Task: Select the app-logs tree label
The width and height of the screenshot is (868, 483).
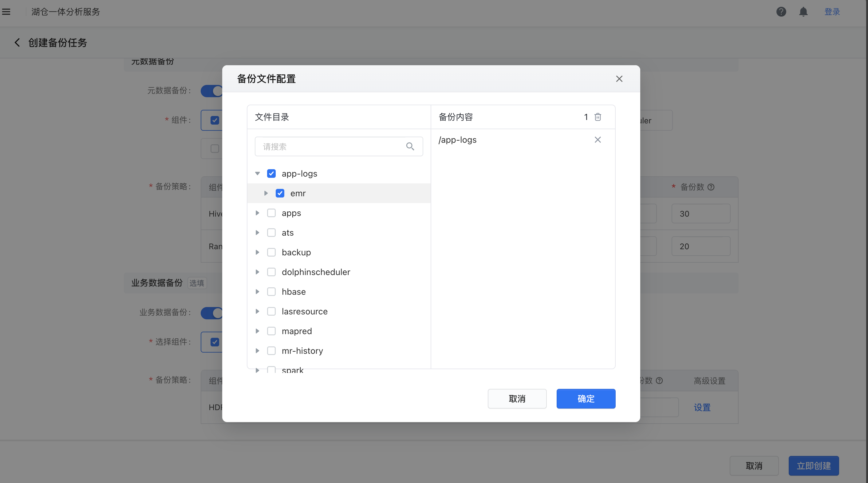Action: tap(300, 174)
